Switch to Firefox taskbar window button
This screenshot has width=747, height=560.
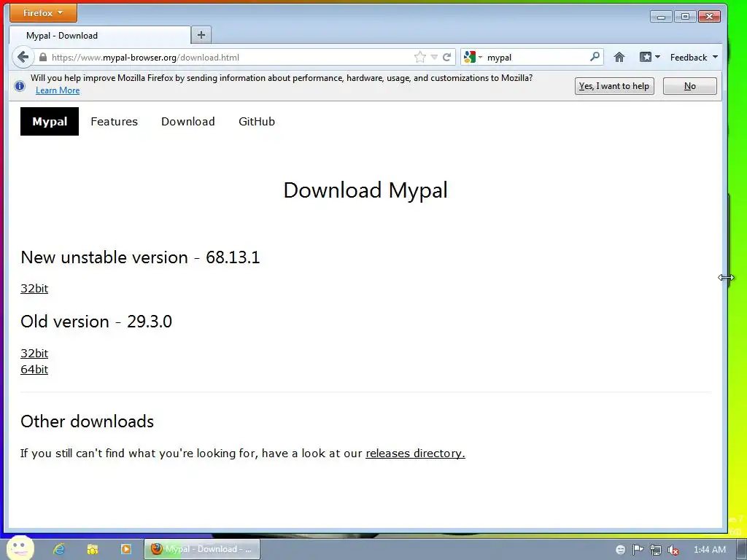click(202, 549)
